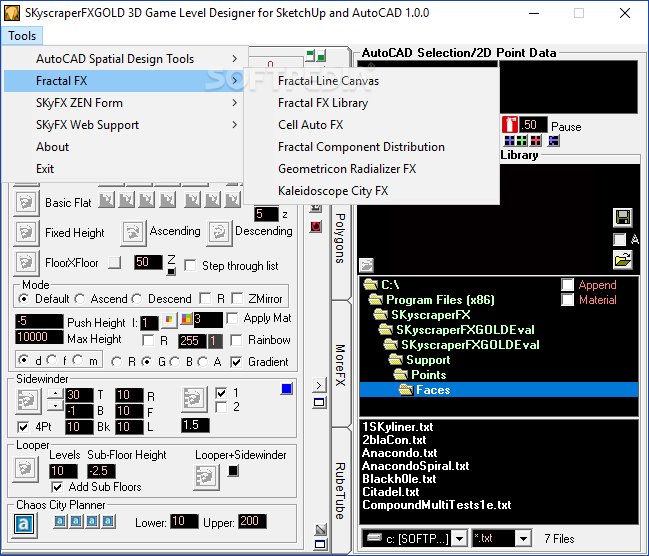This screenshot has width=649, height=556.
Task: Increase Sidewinder value with up stepper
Action: click(55, 393)
